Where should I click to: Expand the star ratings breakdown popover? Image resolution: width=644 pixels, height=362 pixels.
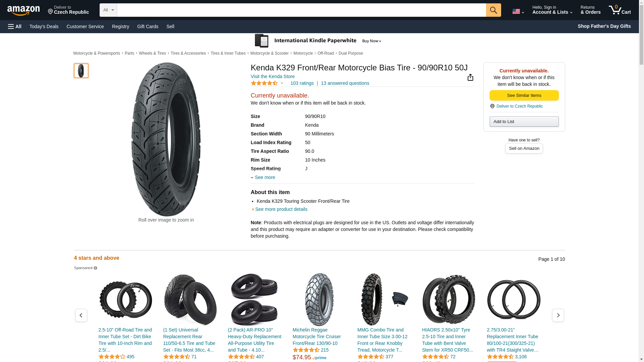268,83
